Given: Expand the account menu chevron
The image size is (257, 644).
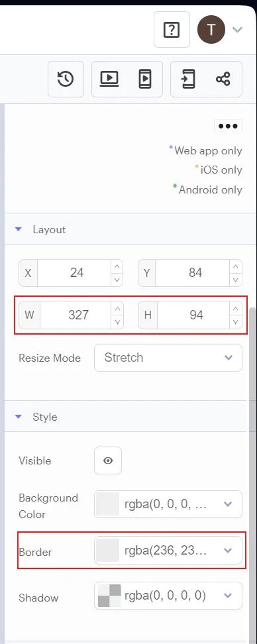Looking at the screenshot, I should tap(237, 30).
